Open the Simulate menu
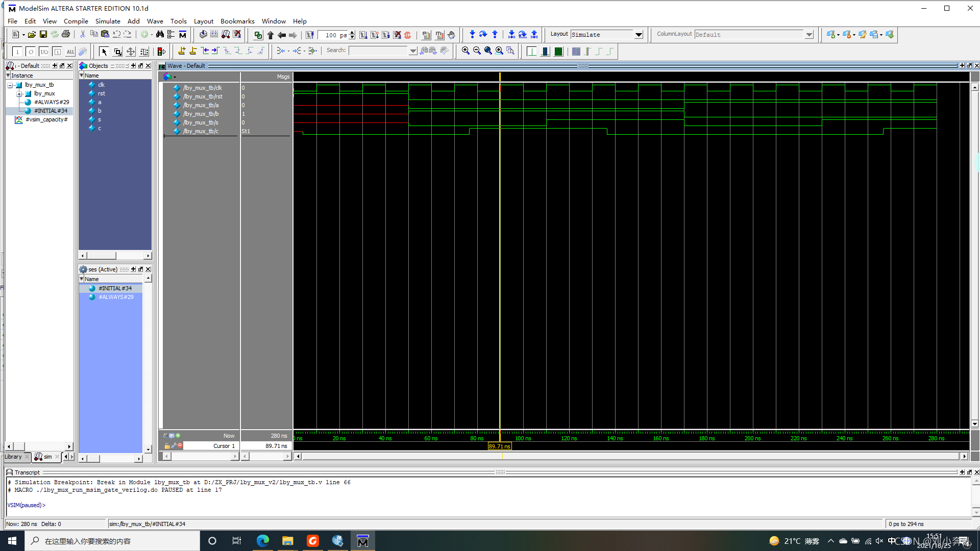Screen dimensions: 980x551 coord(107,21)
